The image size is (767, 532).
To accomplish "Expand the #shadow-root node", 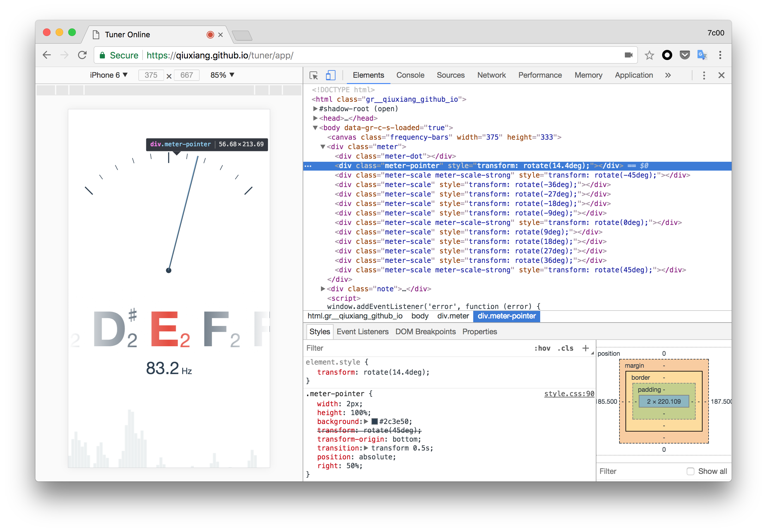I will (315, 109).
